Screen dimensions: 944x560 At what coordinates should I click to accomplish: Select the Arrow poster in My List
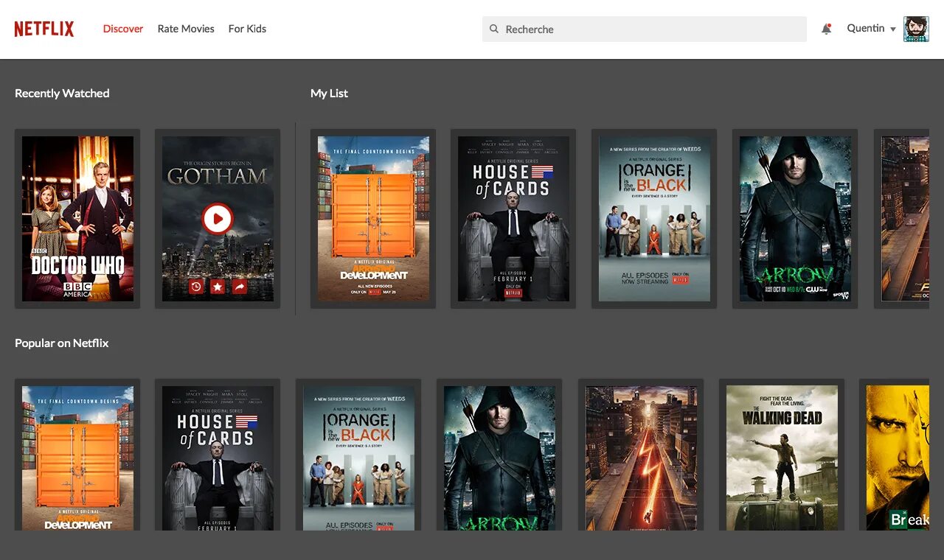[x=795, y=219]
